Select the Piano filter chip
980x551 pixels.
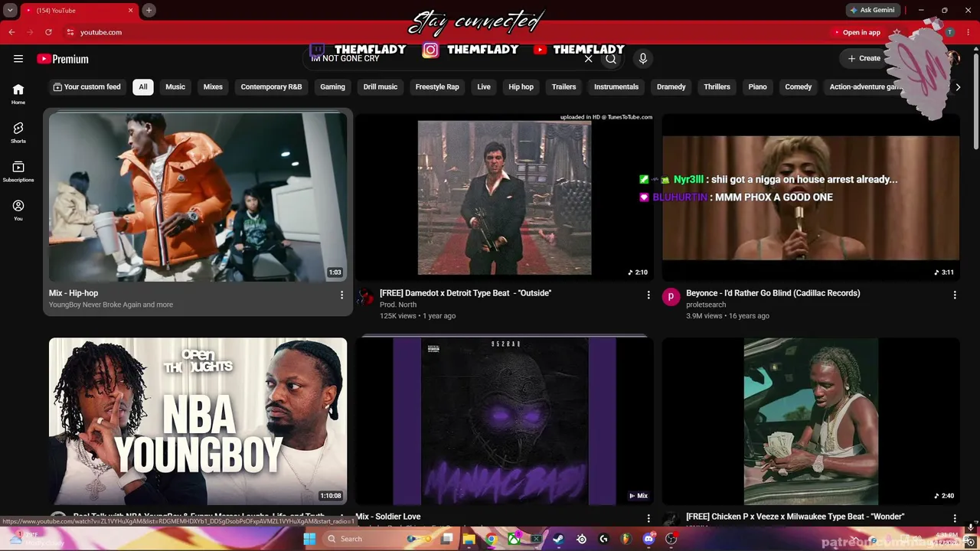coord(758,86)
